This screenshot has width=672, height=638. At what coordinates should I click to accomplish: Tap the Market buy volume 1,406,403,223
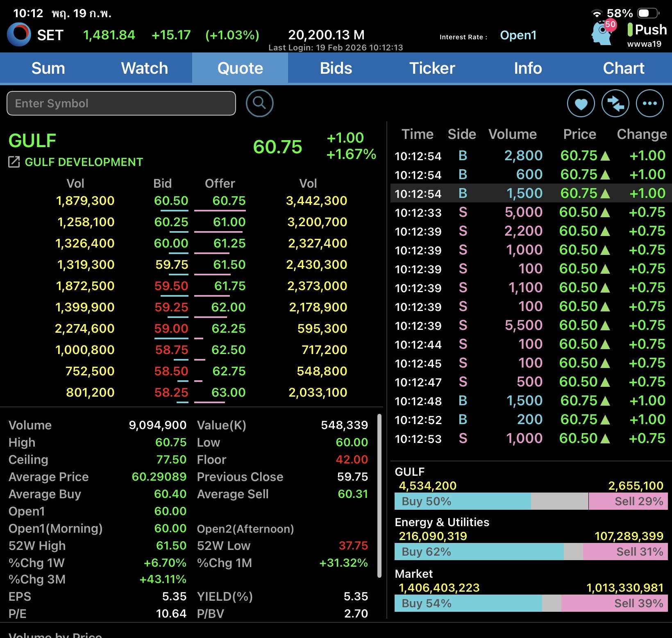[x=439, y=588]
